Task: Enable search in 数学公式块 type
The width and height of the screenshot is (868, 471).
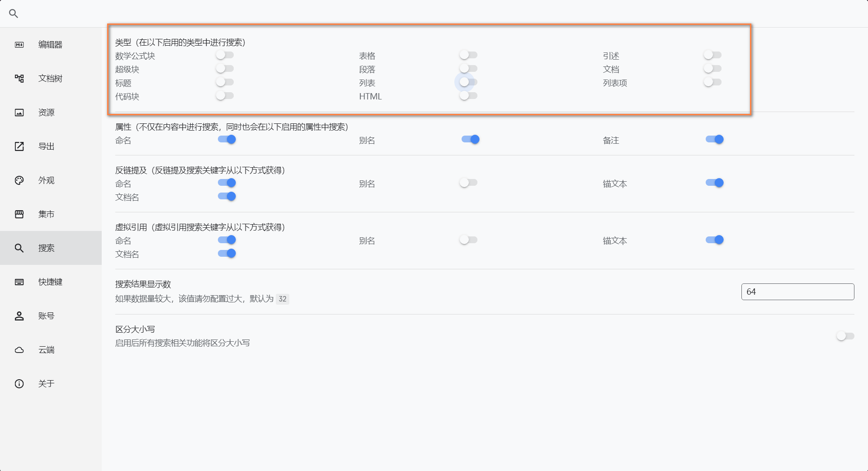Action: pos(225,55)
